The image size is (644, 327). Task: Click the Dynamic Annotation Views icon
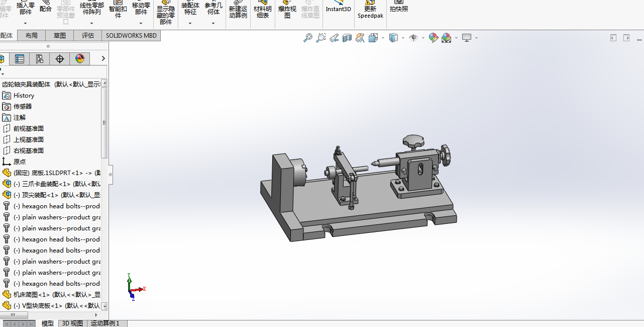[x=360, y=38]
